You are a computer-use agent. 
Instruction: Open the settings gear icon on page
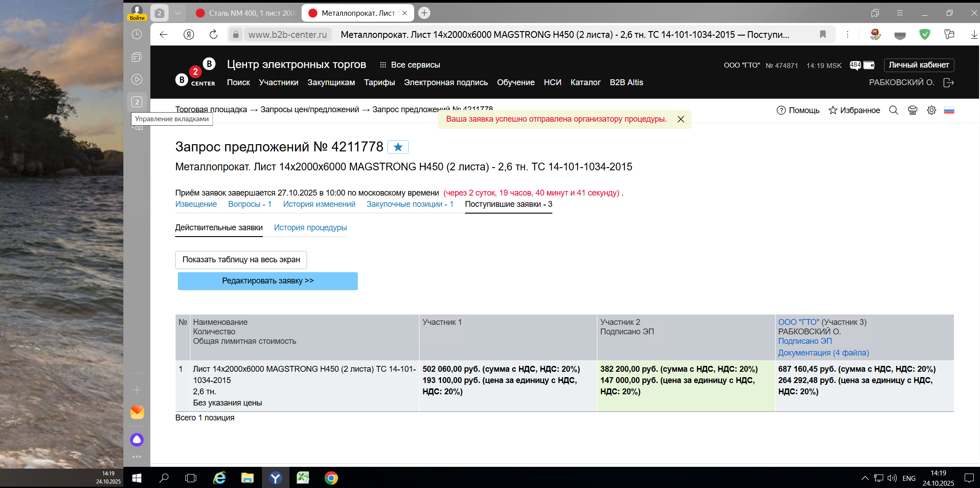pos(931,110)
